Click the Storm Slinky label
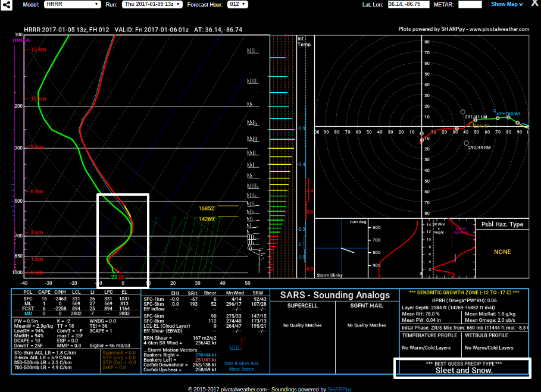The height and width of the screenshot is (392, 541). pos(330,275)
